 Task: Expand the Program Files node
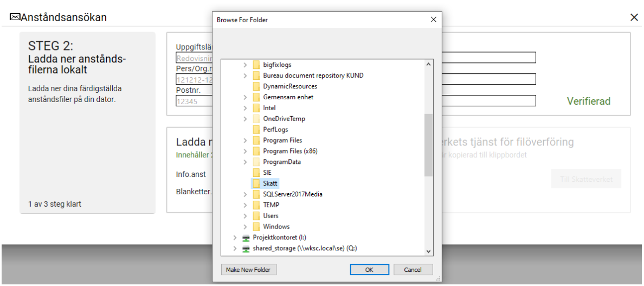click(245, 140)
